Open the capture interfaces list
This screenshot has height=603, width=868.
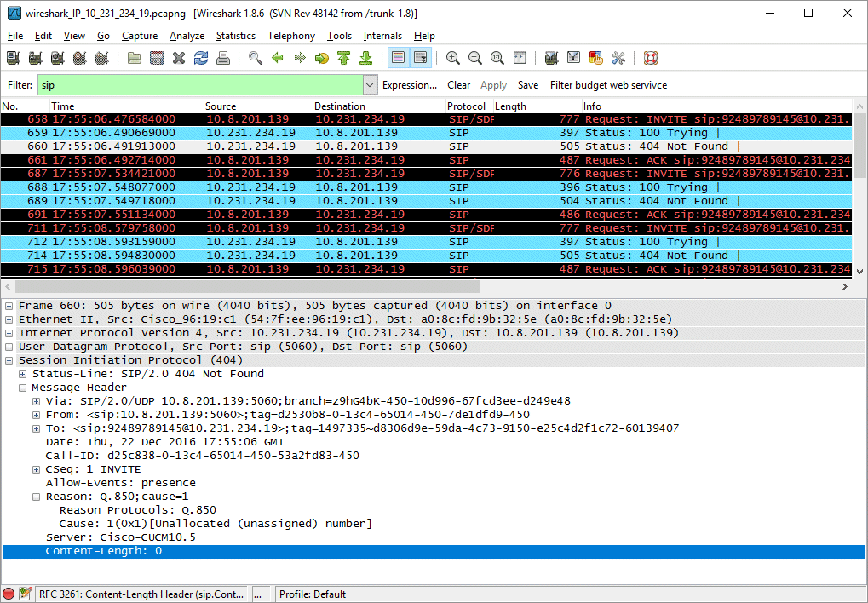[14, 58]
